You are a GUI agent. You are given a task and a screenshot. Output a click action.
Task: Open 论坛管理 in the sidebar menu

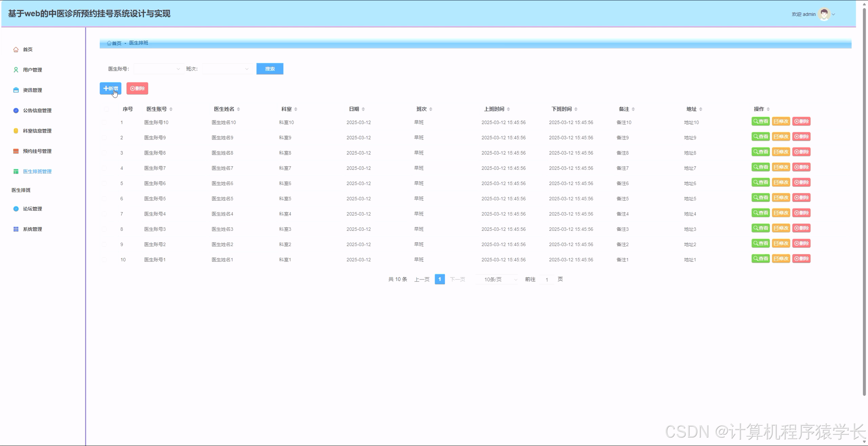tap(33, 209)
